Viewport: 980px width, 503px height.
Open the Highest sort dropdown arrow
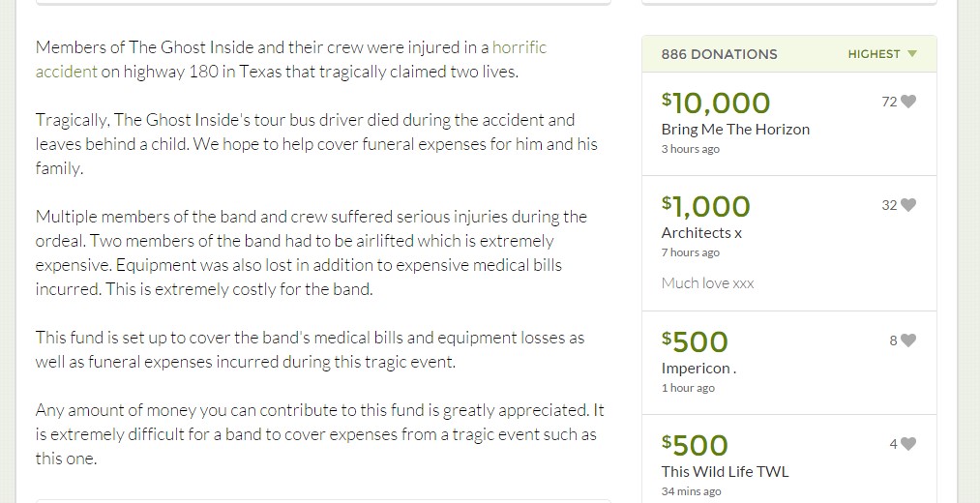pyautogui.click(x=912, y=54)
